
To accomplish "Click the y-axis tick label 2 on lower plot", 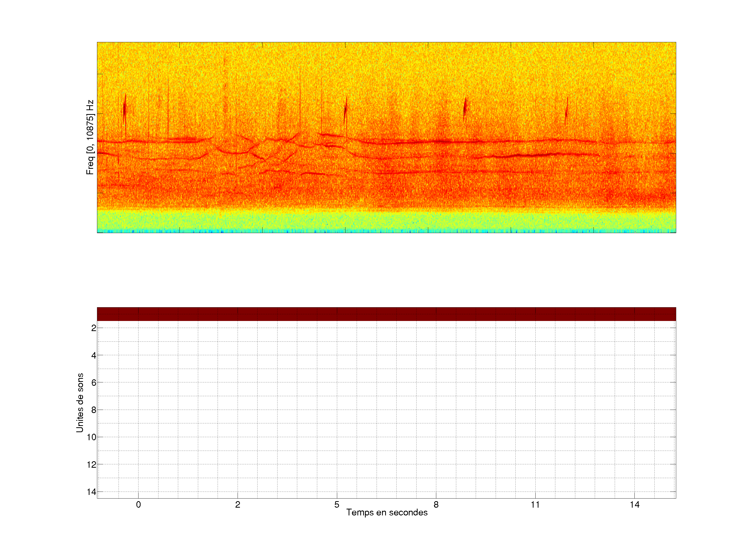I will pos(94,328).
